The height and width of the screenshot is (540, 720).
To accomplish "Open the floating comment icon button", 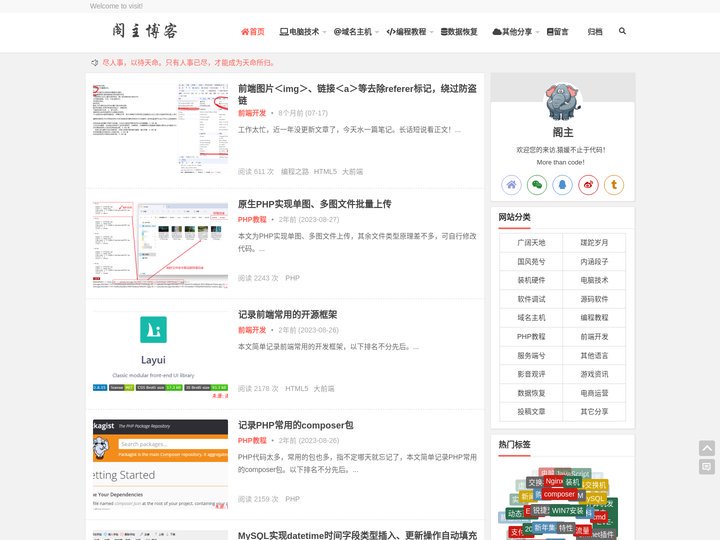I will click(x=707, y=467).
